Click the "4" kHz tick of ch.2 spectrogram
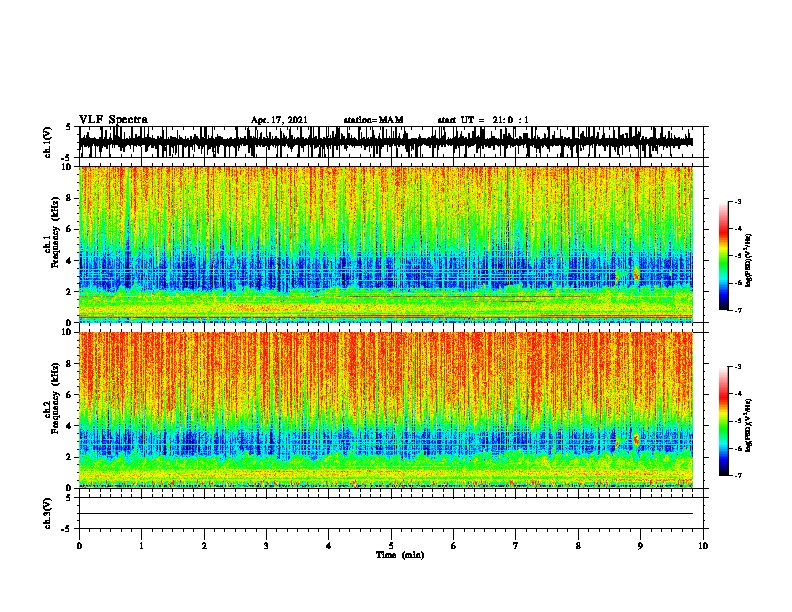The height and width of the screenshot is (612, 792). click(70, 426)
